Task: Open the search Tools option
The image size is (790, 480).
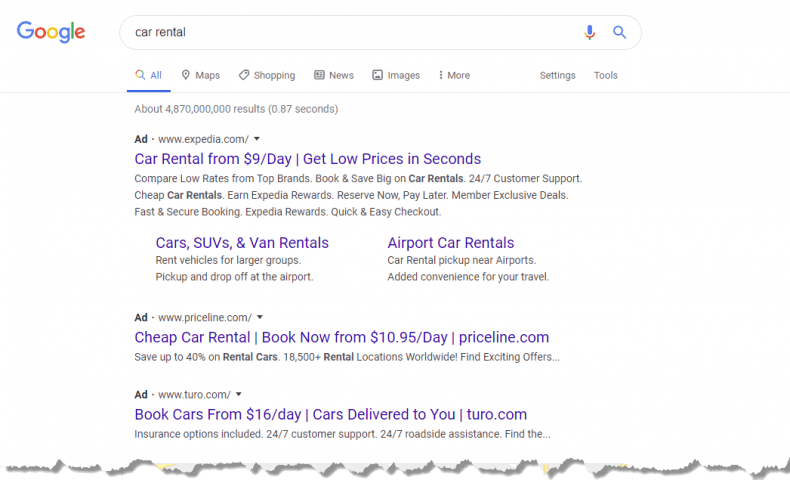Action: coord(605,75)
